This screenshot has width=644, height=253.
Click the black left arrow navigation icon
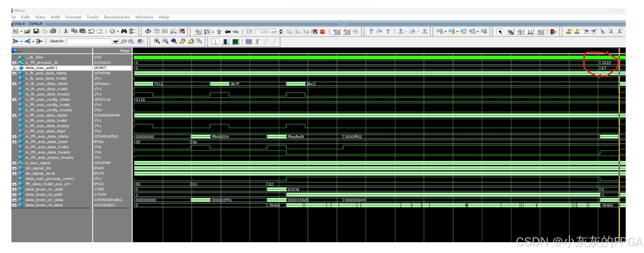(228, 32)
